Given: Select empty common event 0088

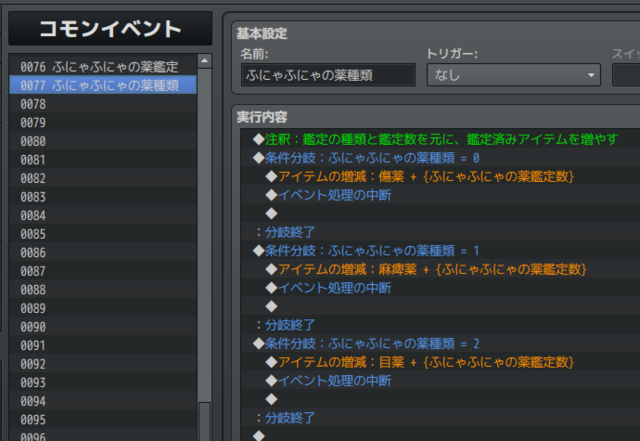Looking at the screenshot, I should coord(103,290).
